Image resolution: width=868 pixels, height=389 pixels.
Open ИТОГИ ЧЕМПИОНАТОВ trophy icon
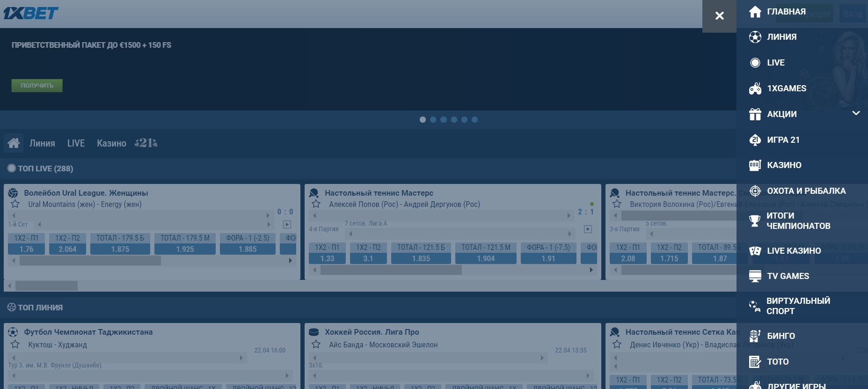click(x=754, y=220)
